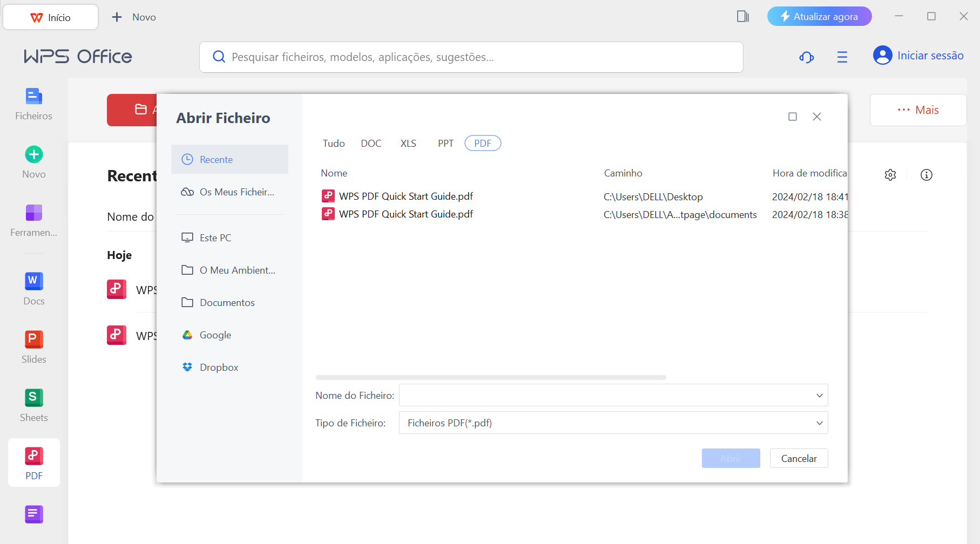
Task: Switch to the XLS filter tab
Action: point(408,143)
